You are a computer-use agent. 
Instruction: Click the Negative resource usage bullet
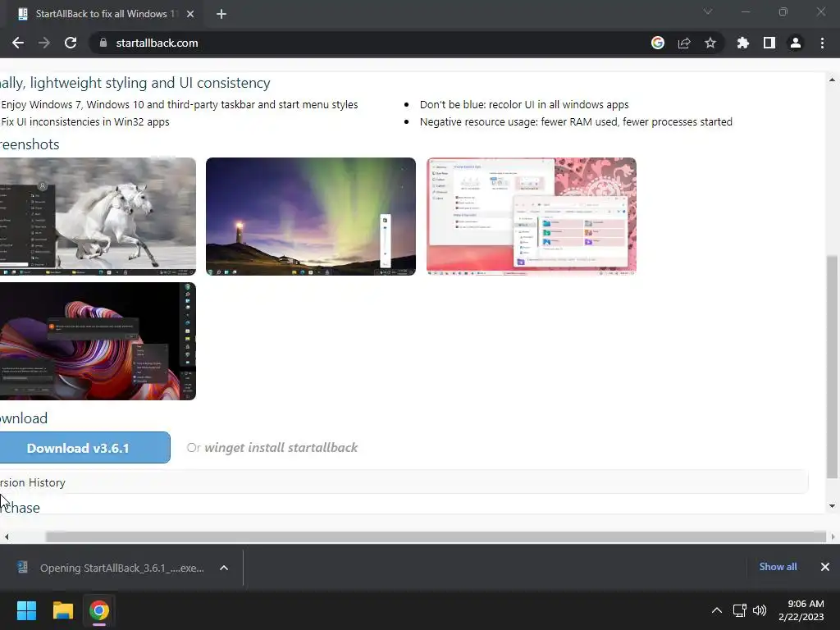[x=576, y=121]
